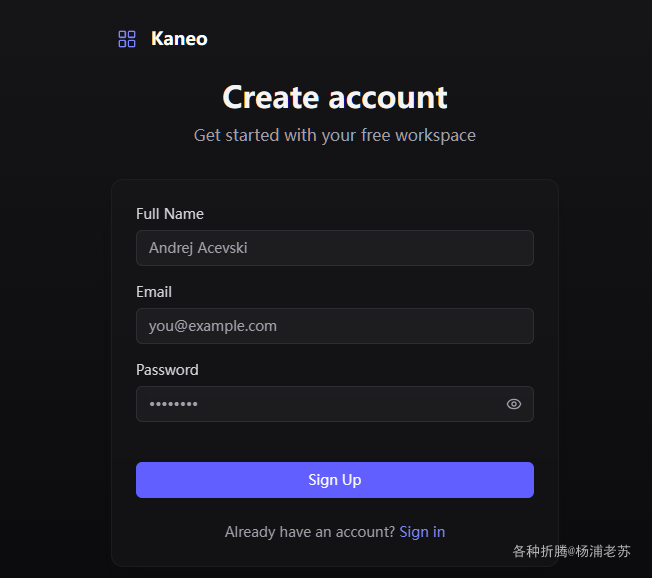This screenshot has width=652, height=578.
Task: Click the word 'account' in the heading
Action: (388, 98)
